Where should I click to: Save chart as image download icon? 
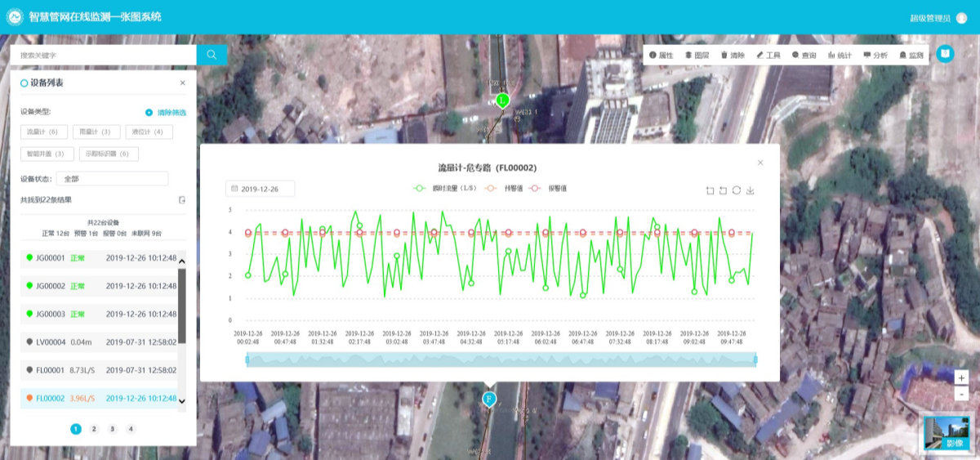(750, 190)
